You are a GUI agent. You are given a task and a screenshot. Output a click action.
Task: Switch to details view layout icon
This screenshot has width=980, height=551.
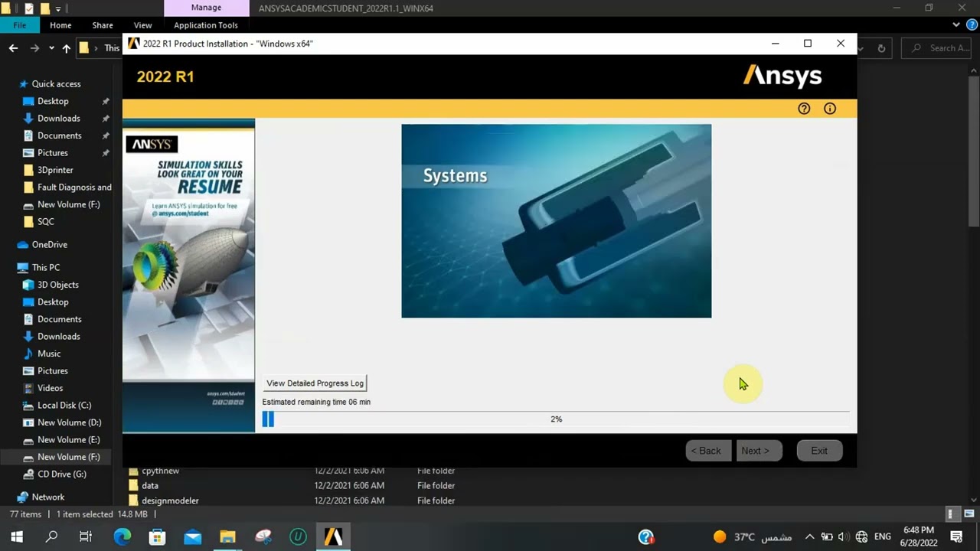click(952, 514)
